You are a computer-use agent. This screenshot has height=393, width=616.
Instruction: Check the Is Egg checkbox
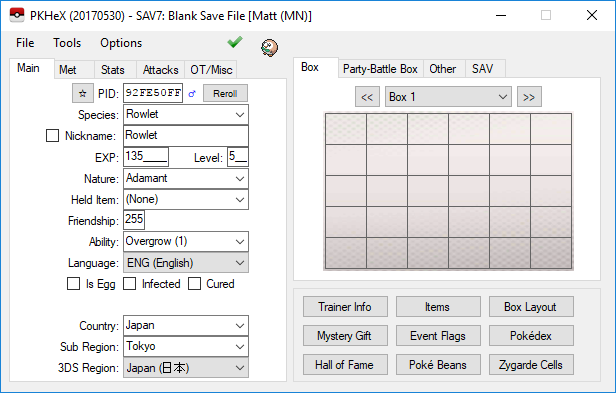coord(73,284)
